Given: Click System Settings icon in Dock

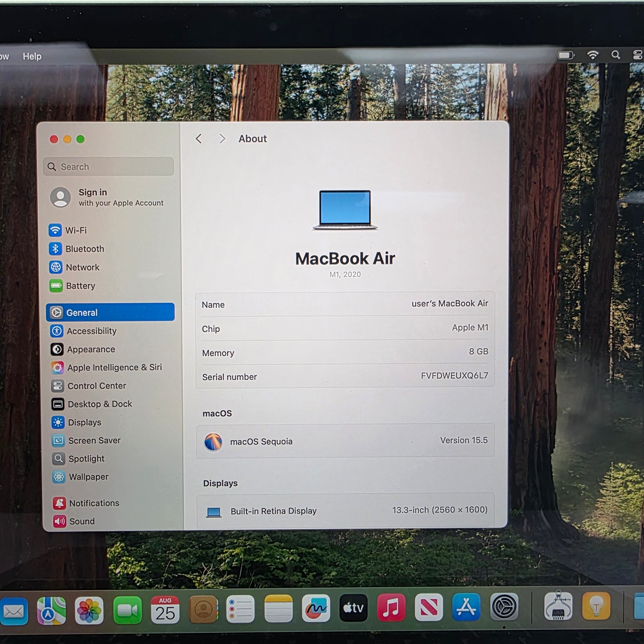Looking at the screenshot, I should click(x=504, y=606).
